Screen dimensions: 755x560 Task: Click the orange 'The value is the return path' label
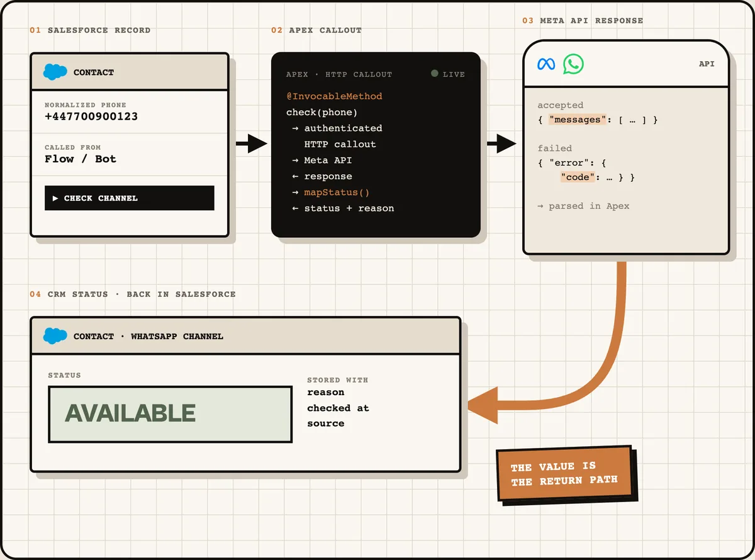564,474
